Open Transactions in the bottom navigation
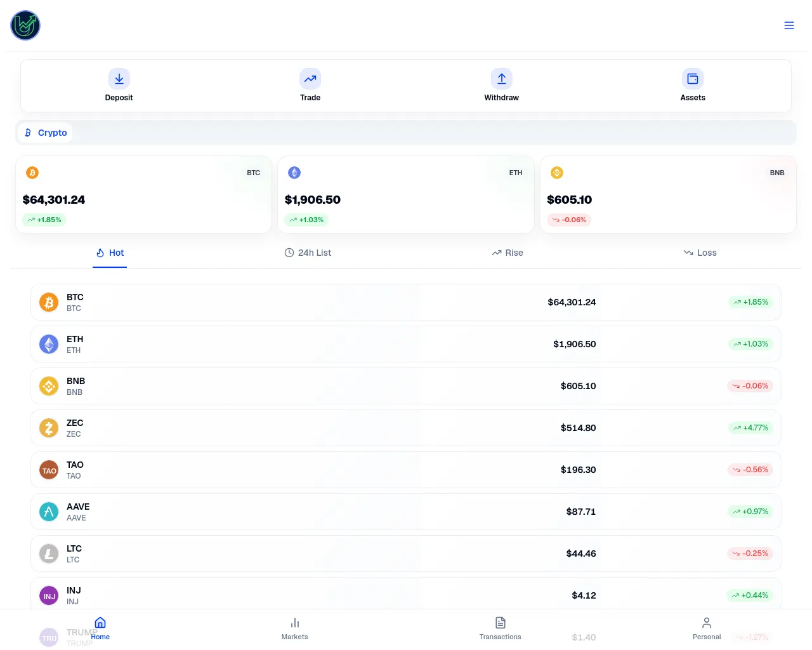 pos(501,628)
